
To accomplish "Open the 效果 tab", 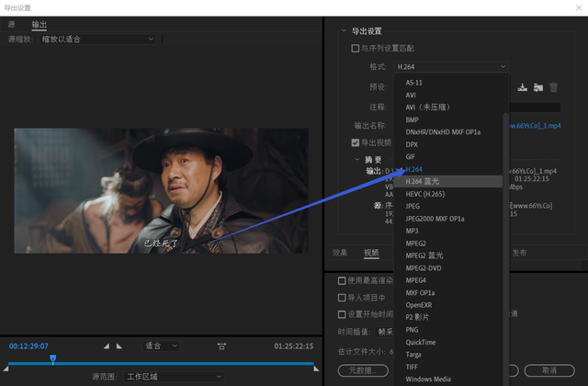I will click(x=340, y=253).
